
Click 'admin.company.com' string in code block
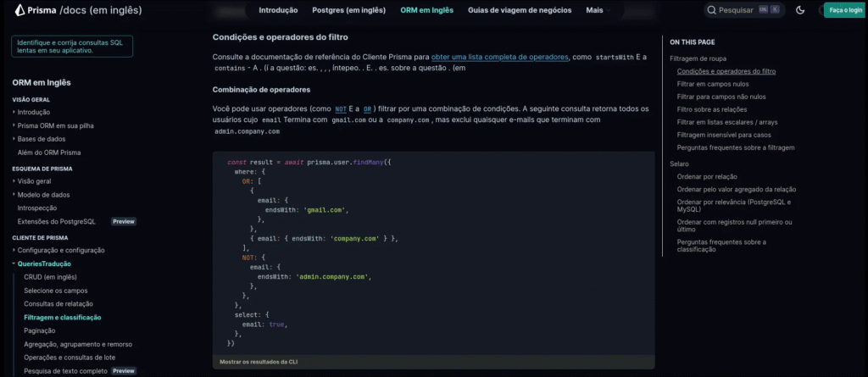click(331, 277)
